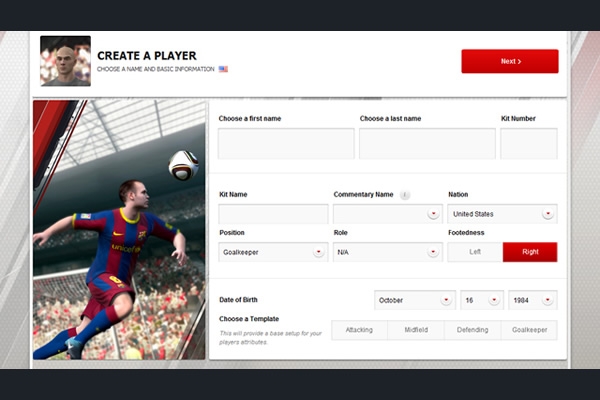The height and width of the screenshot is (400, 600).
Task: Focus the Kit Number input field
Action: click(x=529, y=144)
